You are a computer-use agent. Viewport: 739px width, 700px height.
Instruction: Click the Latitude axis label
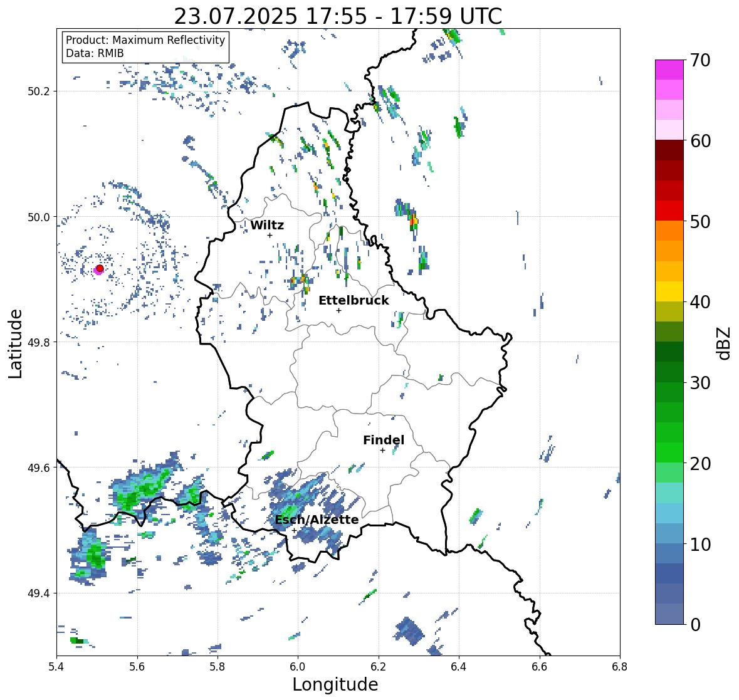tap(15, 343)
